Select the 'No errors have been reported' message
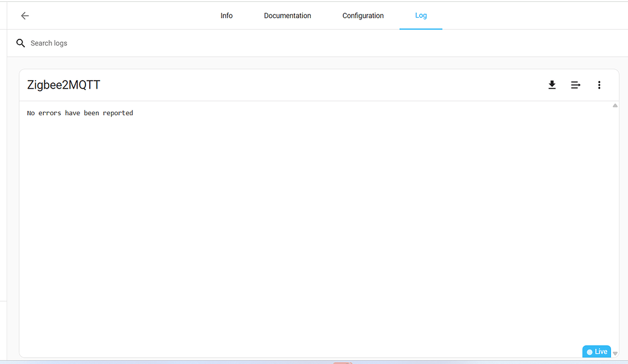 pos(79,113)
